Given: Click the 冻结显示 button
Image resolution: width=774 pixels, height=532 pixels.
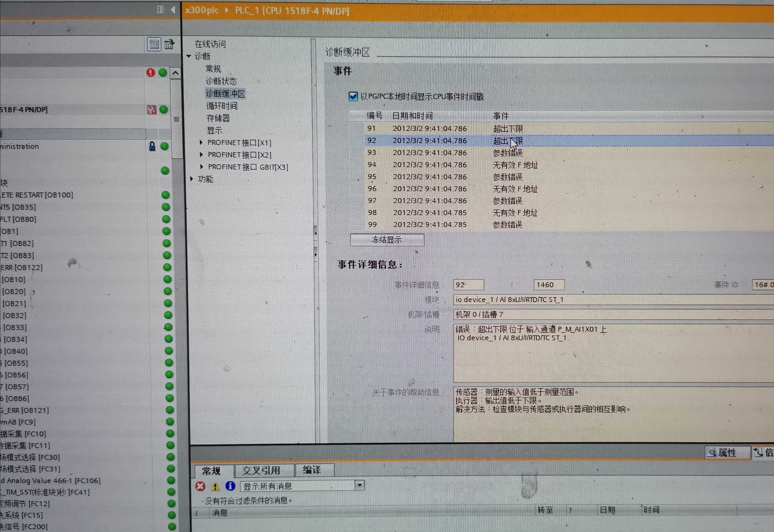Looking at the screenshot, I should coord(387,240).
